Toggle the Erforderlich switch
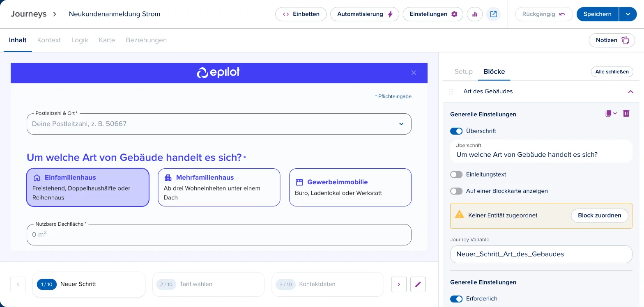 (456, 299)
